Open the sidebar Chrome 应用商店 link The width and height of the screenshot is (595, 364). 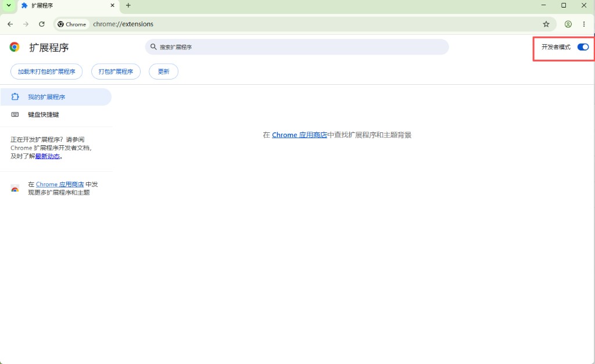pyautogui.click(x=60, y=184)
